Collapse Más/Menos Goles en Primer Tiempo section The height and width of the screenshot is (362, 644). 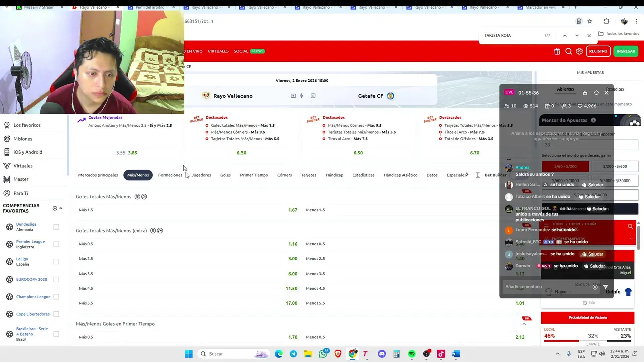coord(524,324)
